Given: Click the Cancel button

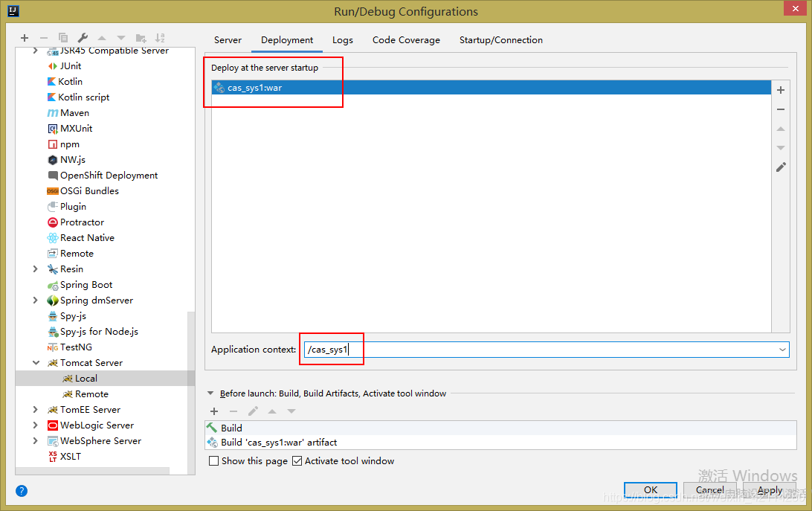Looking at the screenshot, I should (709, 489).
